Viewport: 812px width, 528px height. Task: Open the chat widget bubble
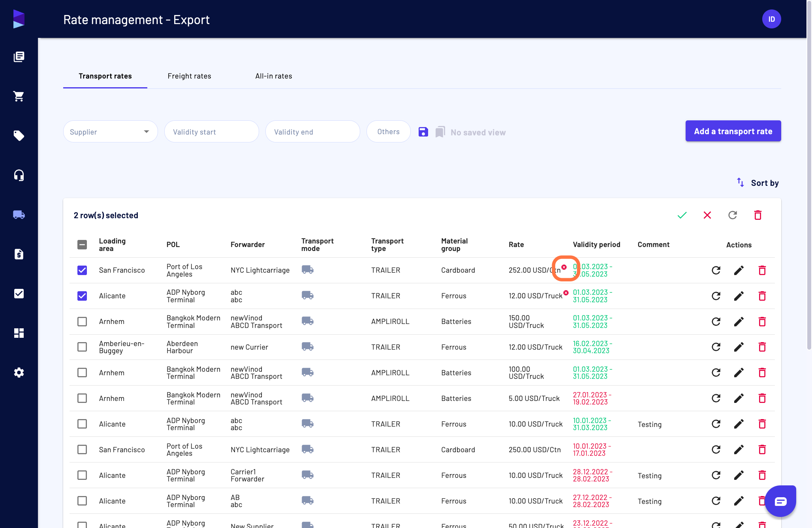[780, 501]
